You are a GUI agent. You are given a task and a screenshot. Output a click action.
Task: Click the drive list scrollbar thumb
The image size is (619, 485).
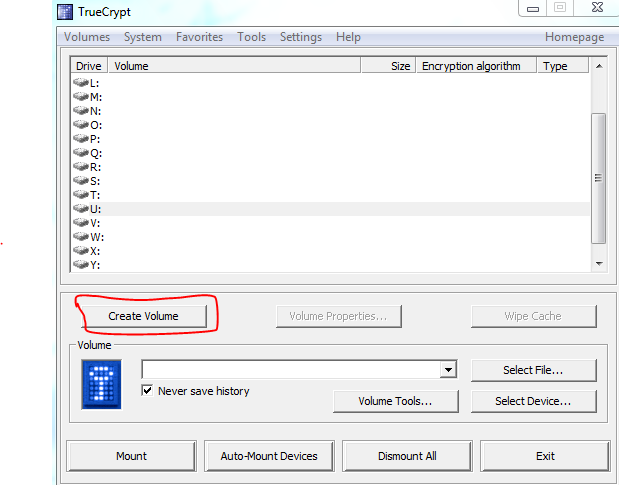(x=598, y=178)
